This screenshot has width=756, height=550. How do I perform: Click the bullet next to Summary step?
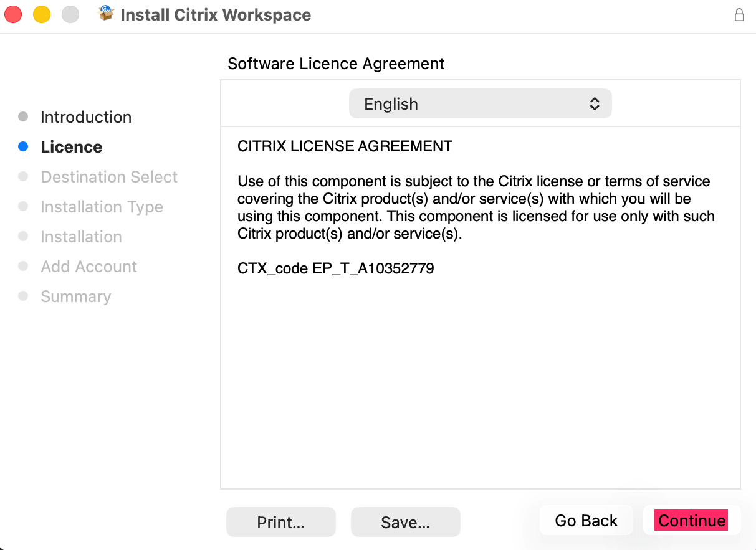pos(24,296)
